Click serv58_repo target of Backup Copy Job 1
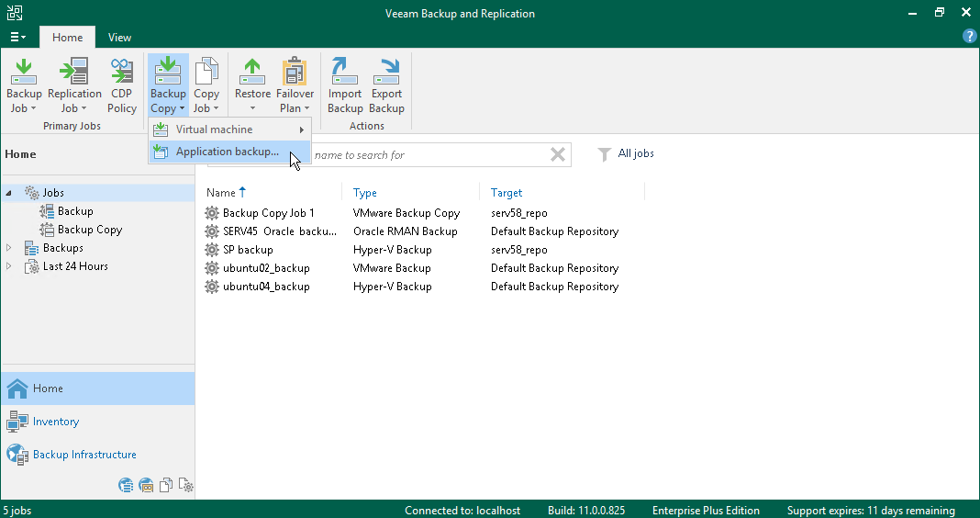The image size is (980, 518). (518, 213)
